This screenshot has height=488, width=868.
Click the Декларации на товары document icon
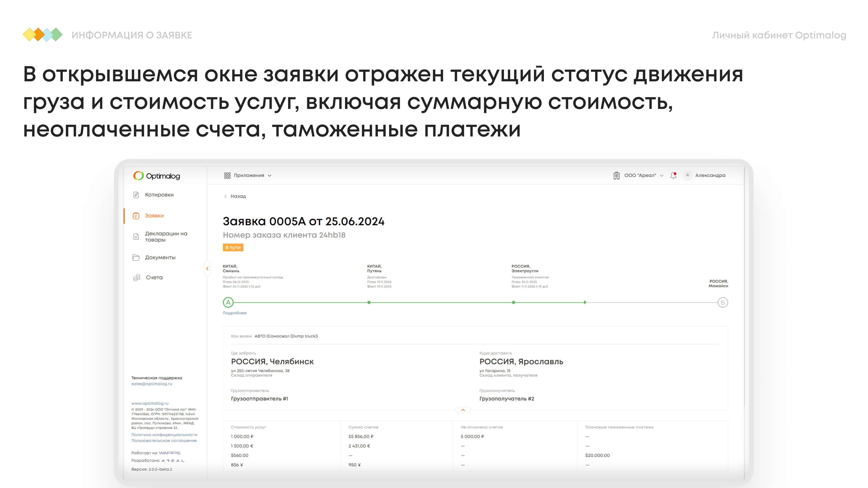pyautogui.click(x=136, y=237)
